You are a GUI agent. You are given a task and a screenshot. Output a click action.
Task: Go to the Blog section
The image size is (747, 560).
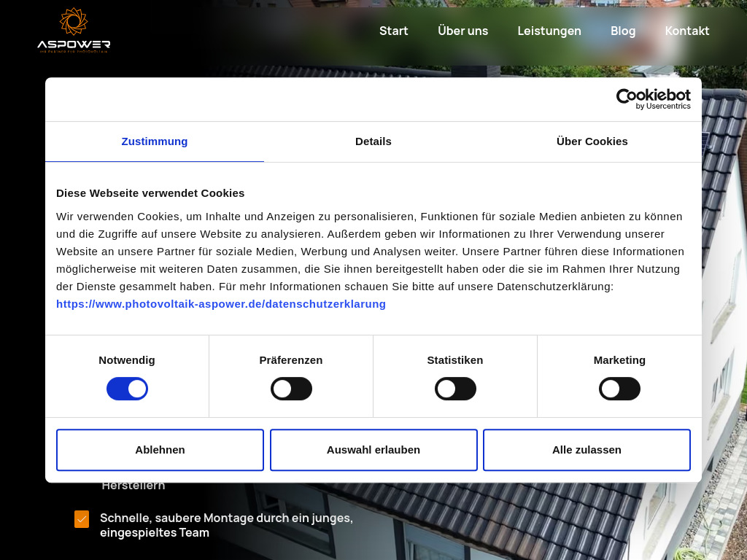pos(623,31)
